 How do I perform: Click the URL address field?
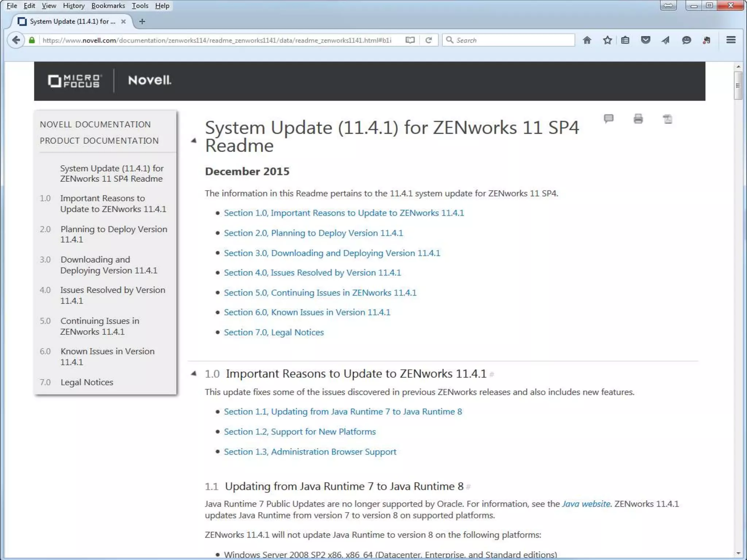(217, 40)
